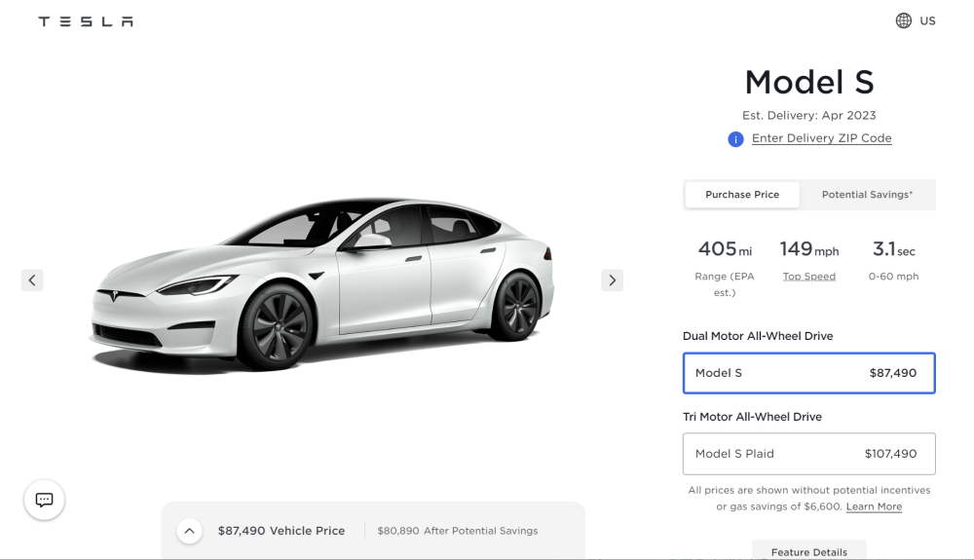Open the Learn More link
This screenshot has width=974, height=560.
(874, 506)
